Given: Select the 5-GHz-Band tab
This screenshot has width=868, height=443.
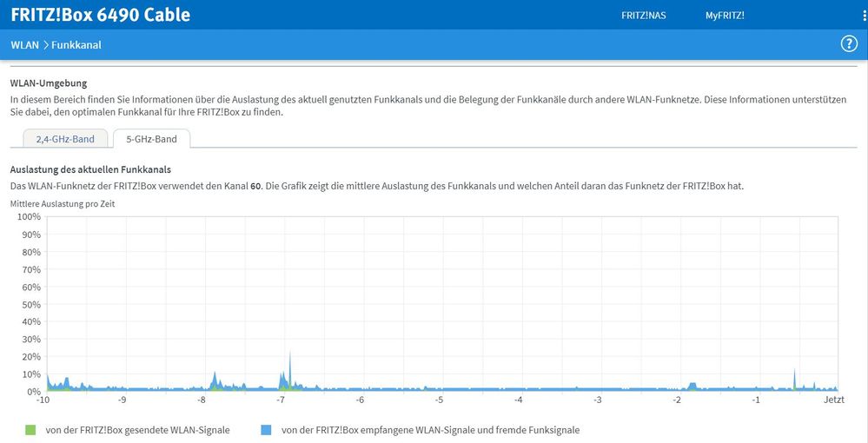Looking at the screenshot, I should pos(152,139).
